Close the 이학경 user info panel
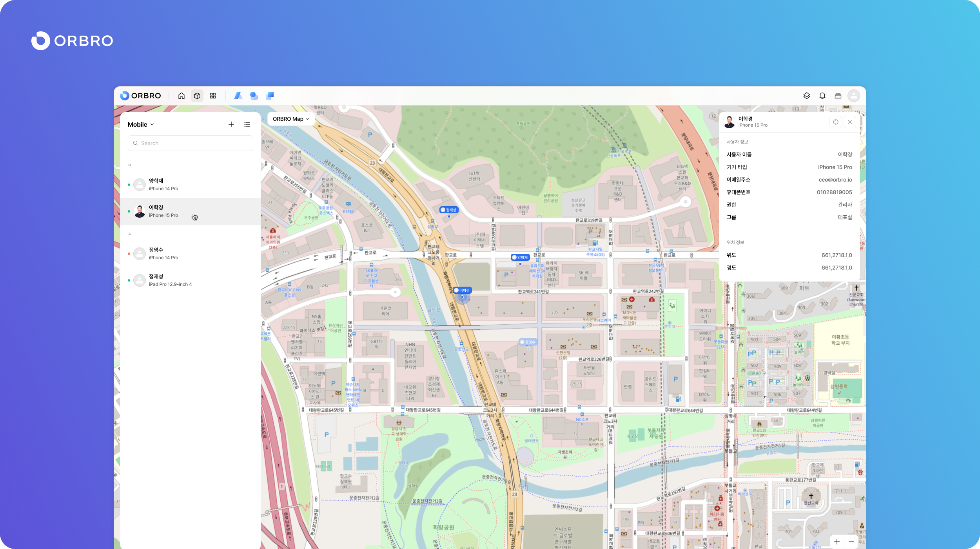The height and width of the screenshot is (549, 980). tap(849, 122)
